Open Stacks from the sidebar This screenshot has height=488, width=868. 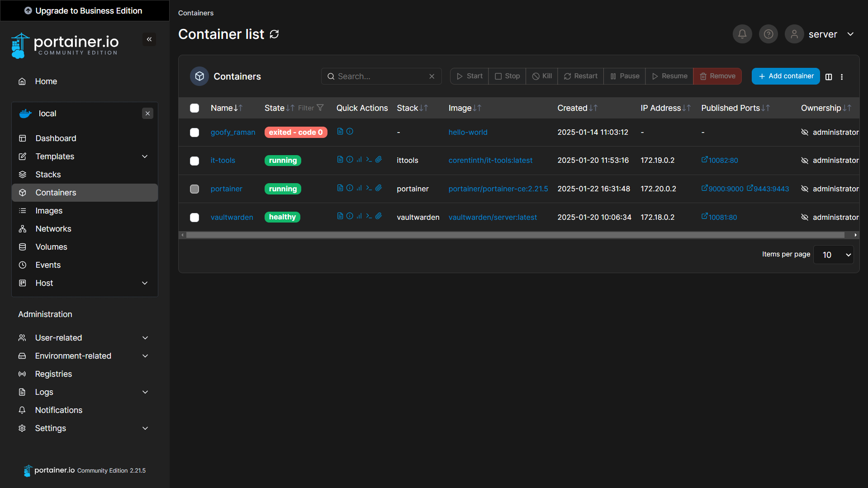[48, 175]
